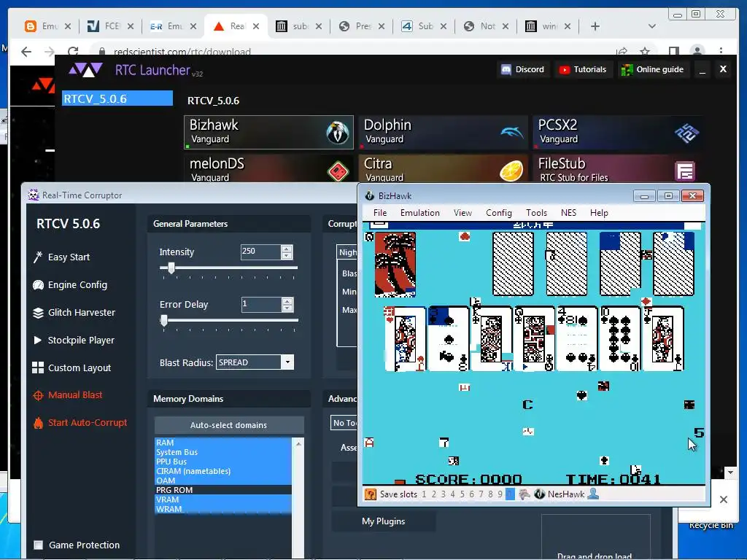Image resolution: width=747 pixels, height=560 pixels.
Task: Select save slot 0 in BizHawk
Action: point(510,494)
